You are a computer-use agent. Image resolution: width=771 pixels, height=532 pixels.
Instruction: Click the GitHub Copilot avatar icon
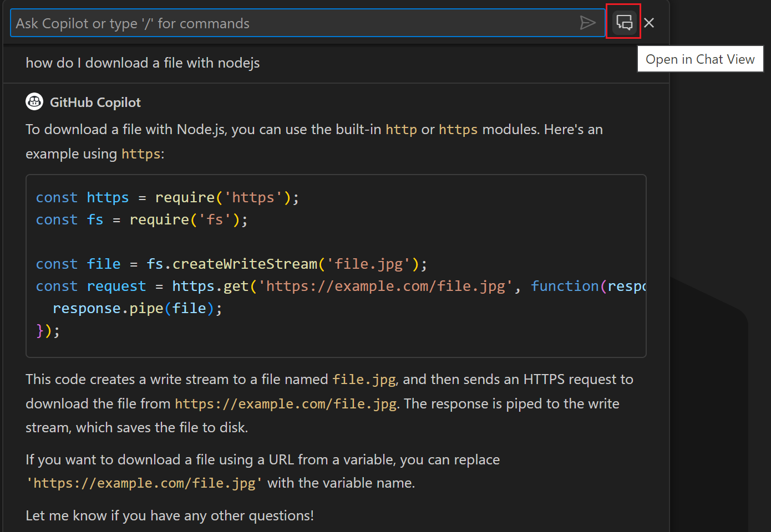point(34,101)
